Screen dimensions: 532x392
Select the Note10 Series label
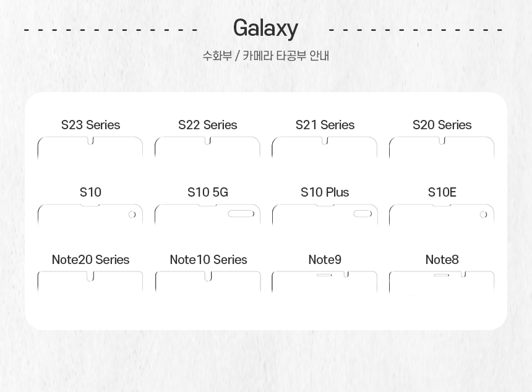(x=208, y=260)
